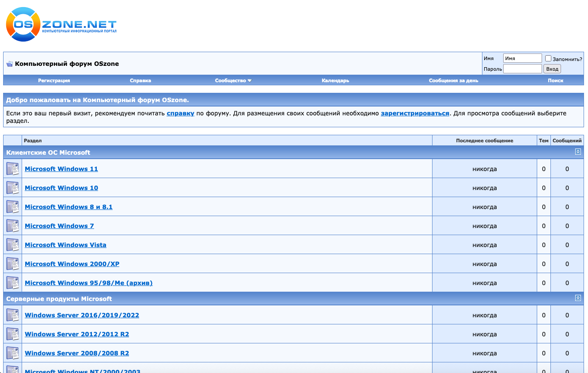The height and width of the screenshot is (373, 588).
Task: Open the Windows 95/98/Me (архив) link
Action: [88, 283]
